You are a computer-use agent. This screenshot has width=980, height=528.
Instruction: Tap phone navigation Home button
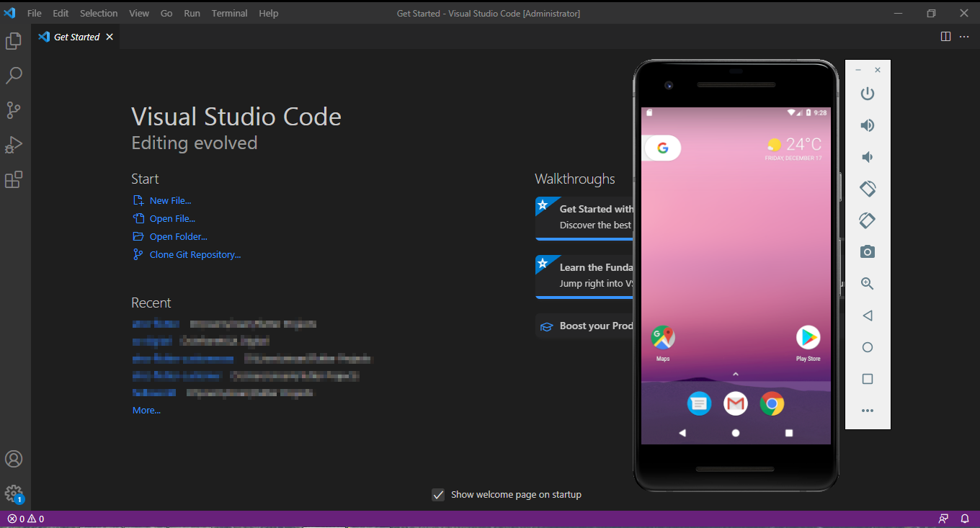(736, 433)
